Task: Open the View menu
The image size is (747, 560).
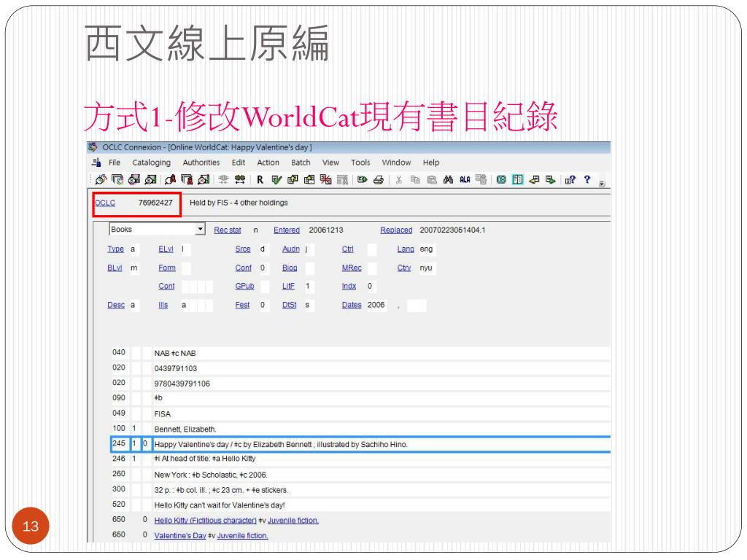Action: [330, 163]
